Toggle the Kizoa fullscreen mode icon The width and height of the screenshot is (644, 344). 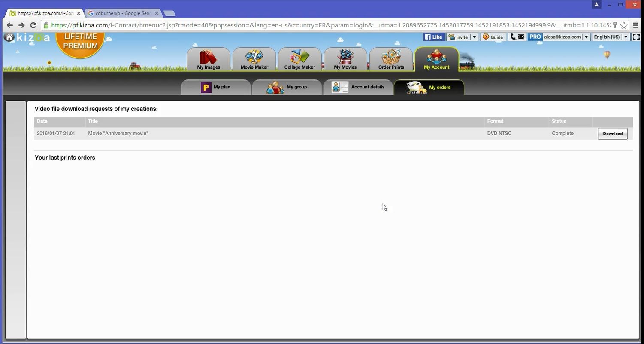[636, 37]
